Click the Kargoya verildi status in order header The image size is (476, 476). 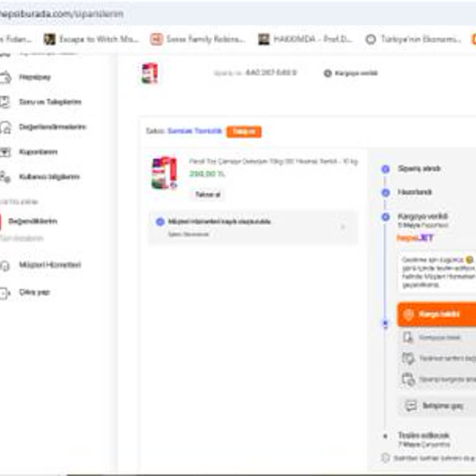coord(351,73)
